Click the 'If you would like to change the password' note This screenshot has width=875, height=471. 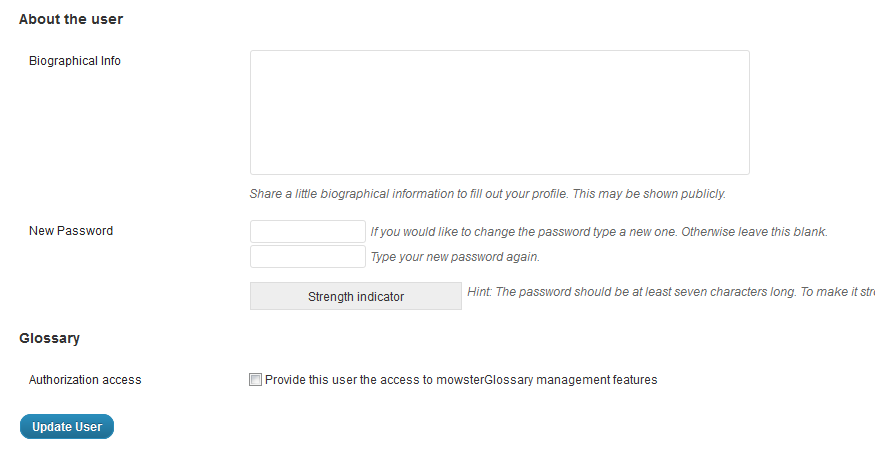tap(520, 232)
